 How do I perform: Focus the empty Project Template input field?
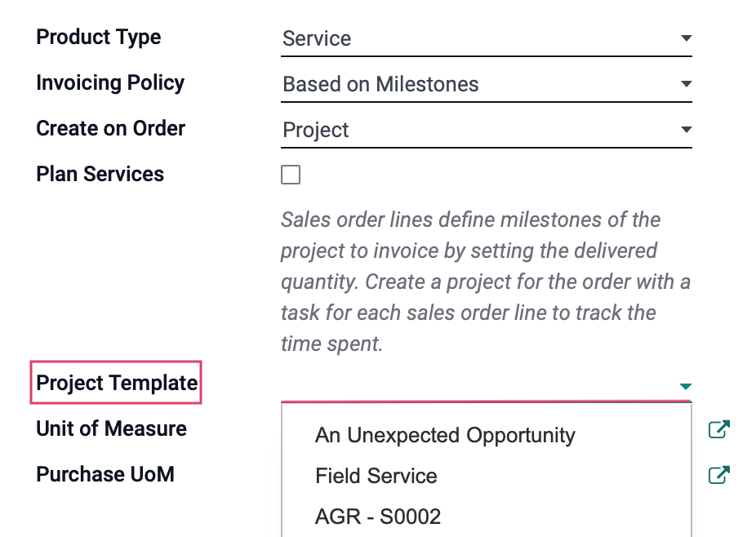[479, 385]
